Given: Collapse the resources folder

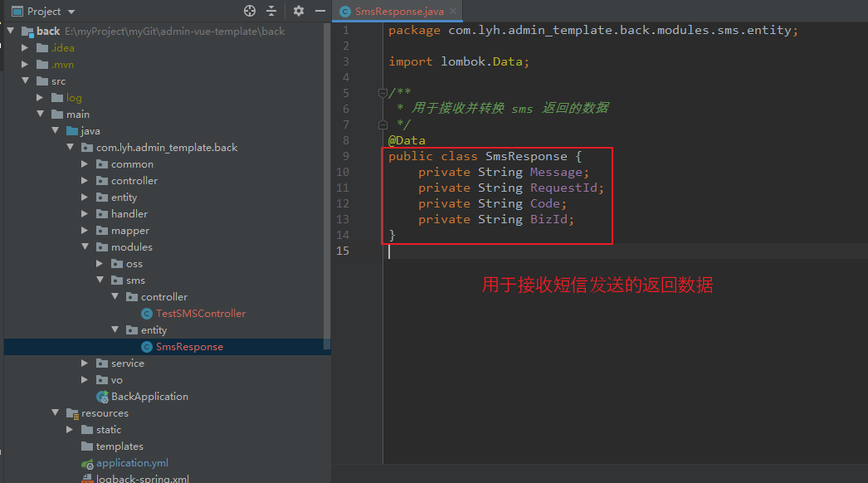Looking at the screenshot, I should [x=56, y=413].
